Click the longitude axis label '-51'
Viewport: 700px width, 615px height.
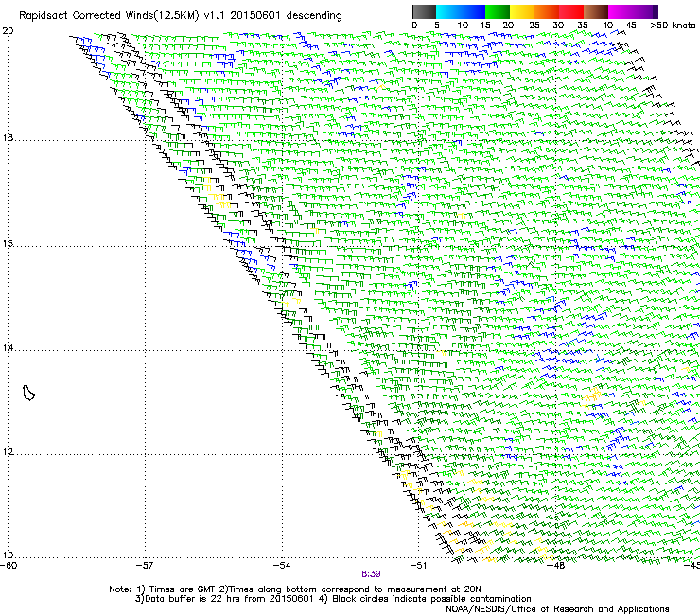point(418,566)
